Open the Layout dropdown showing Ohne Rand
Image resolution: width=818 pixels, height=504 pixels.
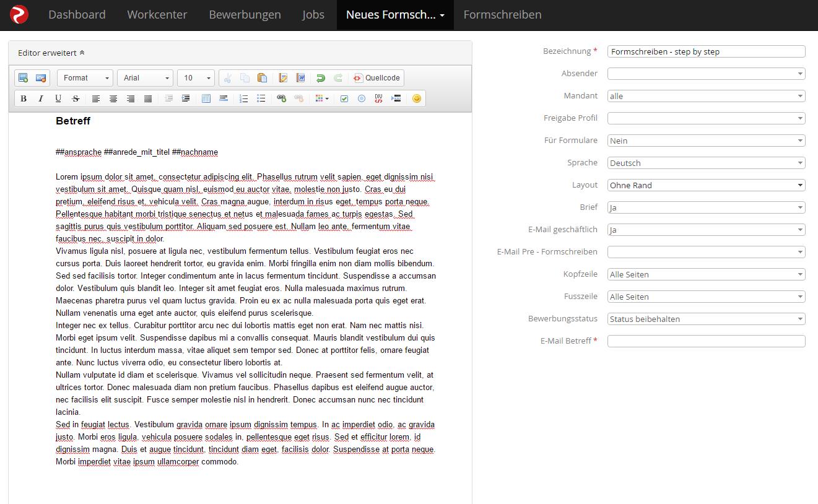point(707,185)
